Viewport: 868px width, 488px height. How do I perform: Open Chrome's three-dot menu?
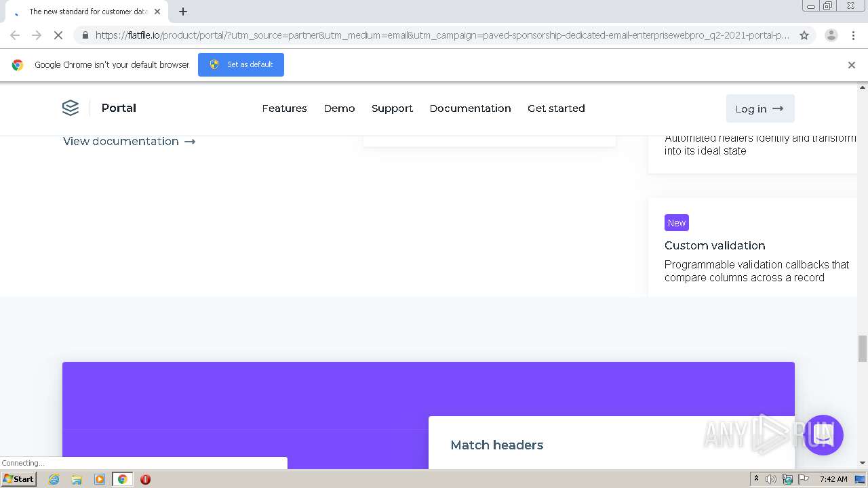tap(853, 35)
